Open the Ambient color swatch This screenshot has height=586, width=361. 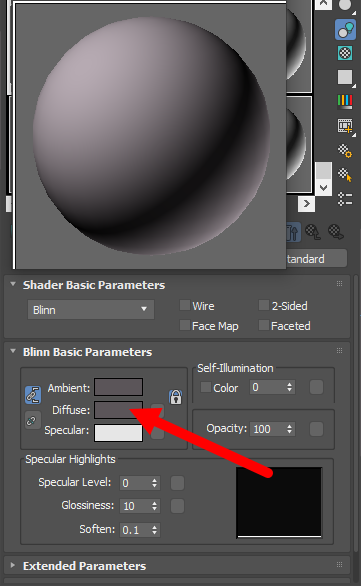pyautogui.click(x=118, y=387)
